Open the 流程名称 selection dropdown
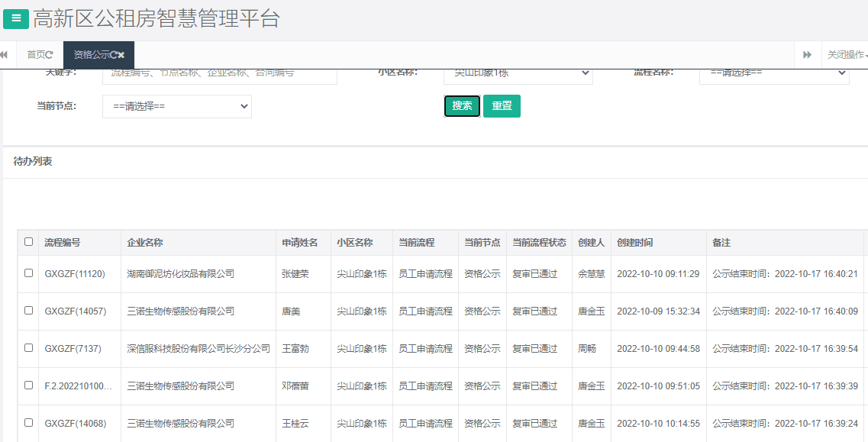 [x=773, y=73]
